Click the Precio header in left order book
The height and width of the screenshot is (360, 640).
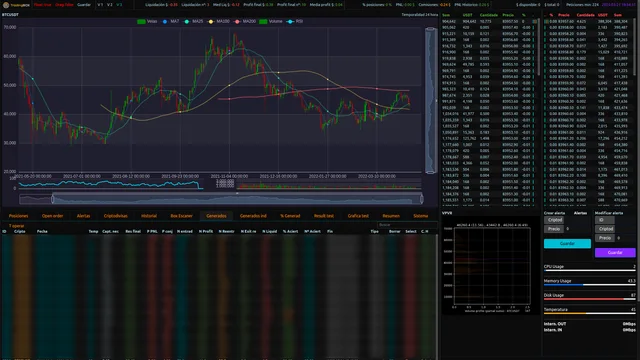point(508,15)
